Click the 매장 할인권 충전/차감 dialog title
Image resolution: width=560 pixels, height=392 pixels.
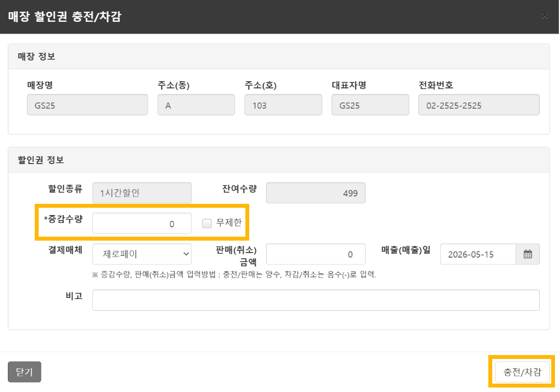tap(64, 16)
